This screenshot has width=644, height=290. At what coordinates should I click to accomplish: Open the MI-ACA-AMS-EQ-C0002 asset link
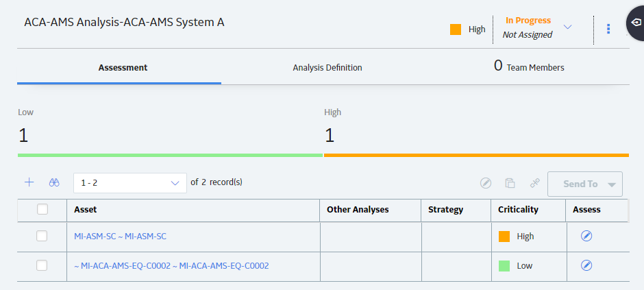[x=171, y=266]
